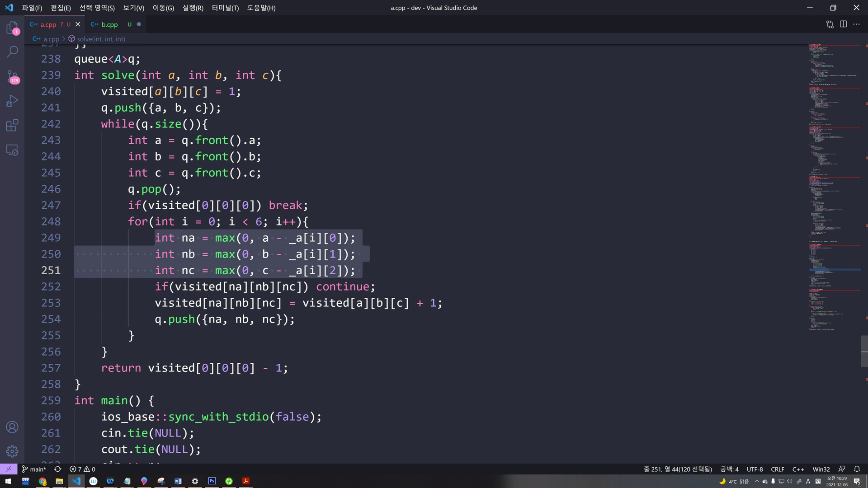Click the minimap code overview
This screenshot has width=868, height=488.
(835, 188)
